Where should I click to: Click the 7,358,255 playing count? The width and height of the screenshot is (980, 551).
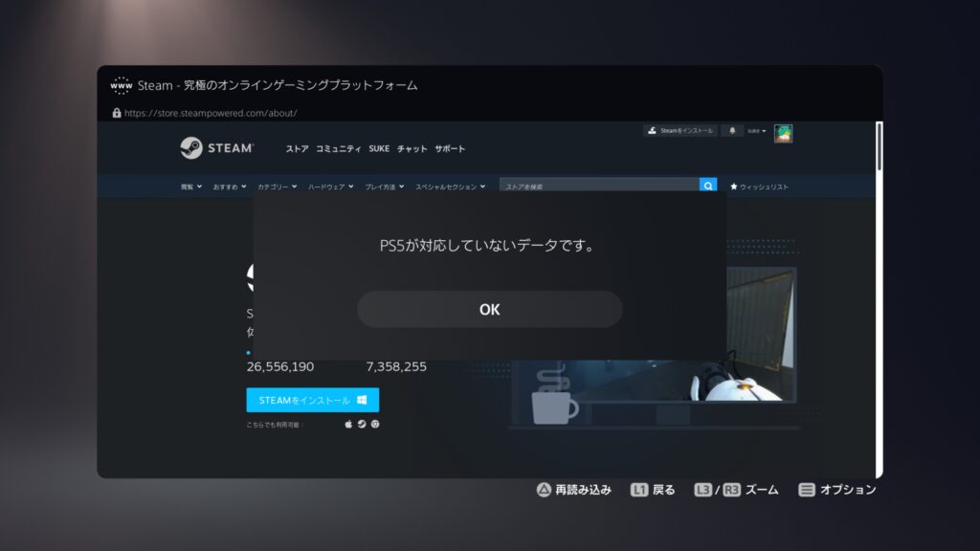pos(396,366)
